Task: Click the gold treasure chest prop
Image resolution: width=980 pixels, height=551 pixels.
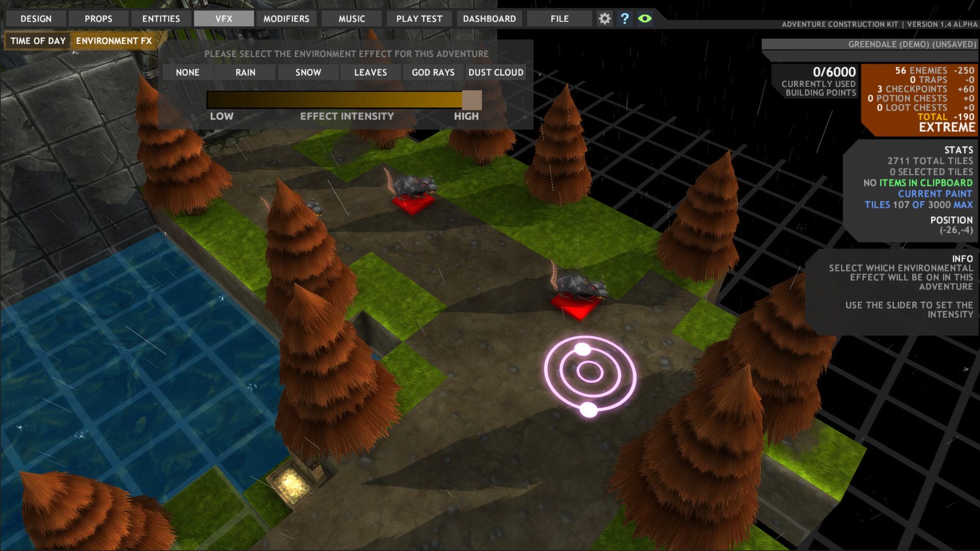Action: (292, 482)
